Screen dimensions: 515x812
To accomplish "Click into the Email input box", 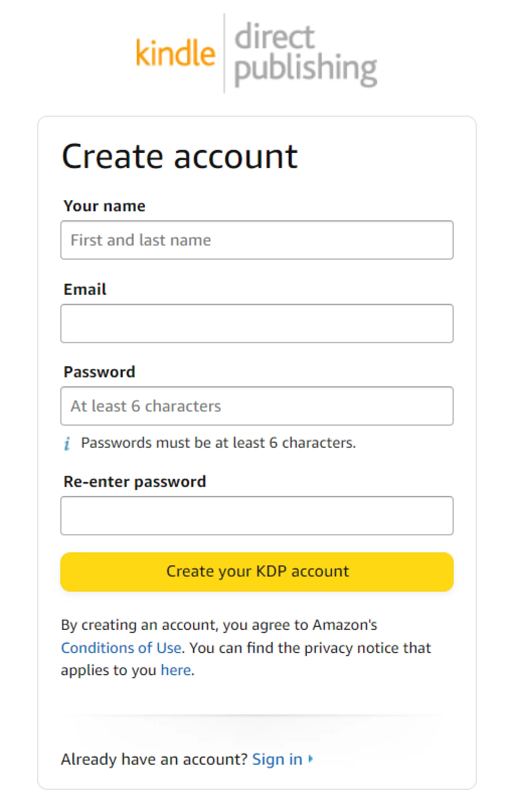I will pos(257,323).
